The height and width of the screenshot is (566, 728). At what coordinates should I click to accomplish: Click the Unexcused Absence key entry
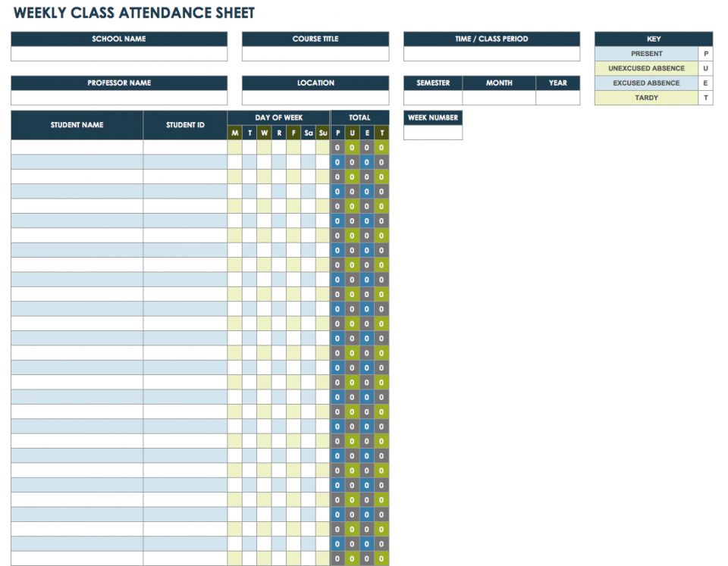click(x=647, y=68)
